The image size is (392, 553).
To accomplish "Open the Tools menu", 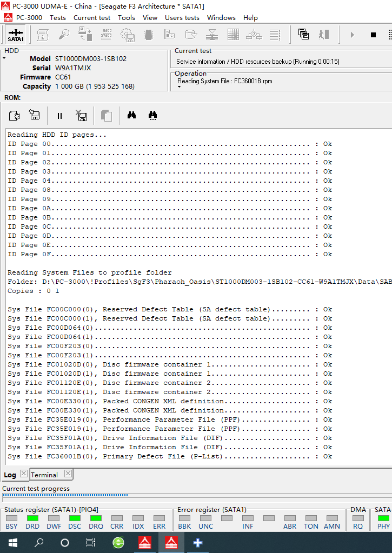I will point(127,18).
